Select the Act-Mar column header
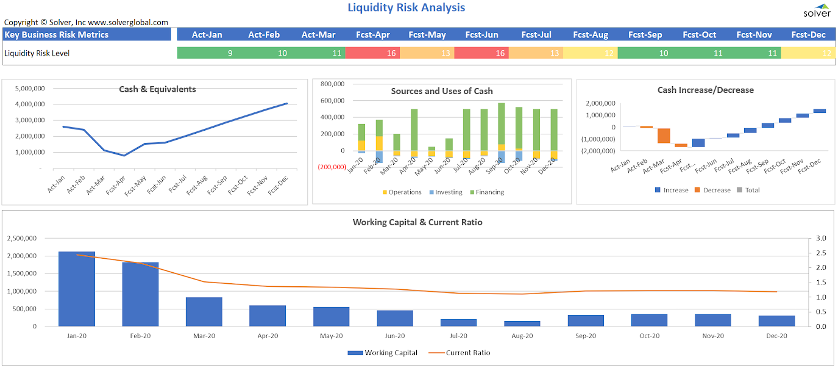This screenshot has height=372, width=838. (318, 35)
